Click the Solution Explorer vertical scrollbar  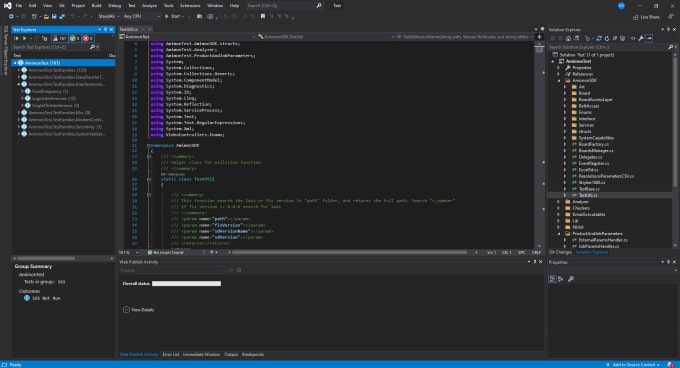(675, 121)
